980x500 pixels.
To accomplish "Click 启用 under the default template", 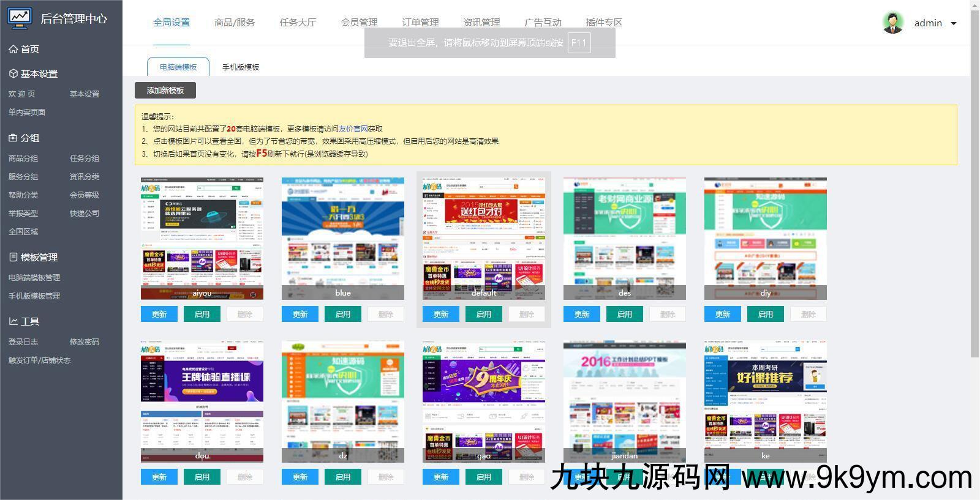I will pos(484,314).
